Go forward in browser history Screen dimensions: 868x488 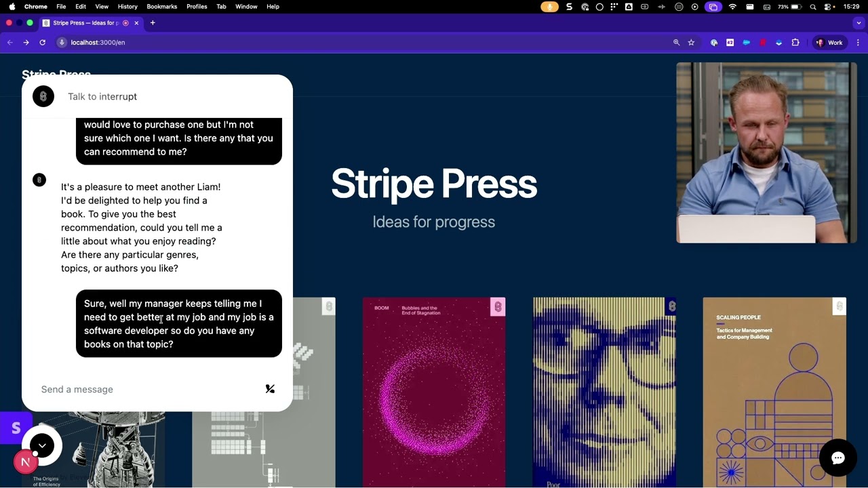[26, 42]
